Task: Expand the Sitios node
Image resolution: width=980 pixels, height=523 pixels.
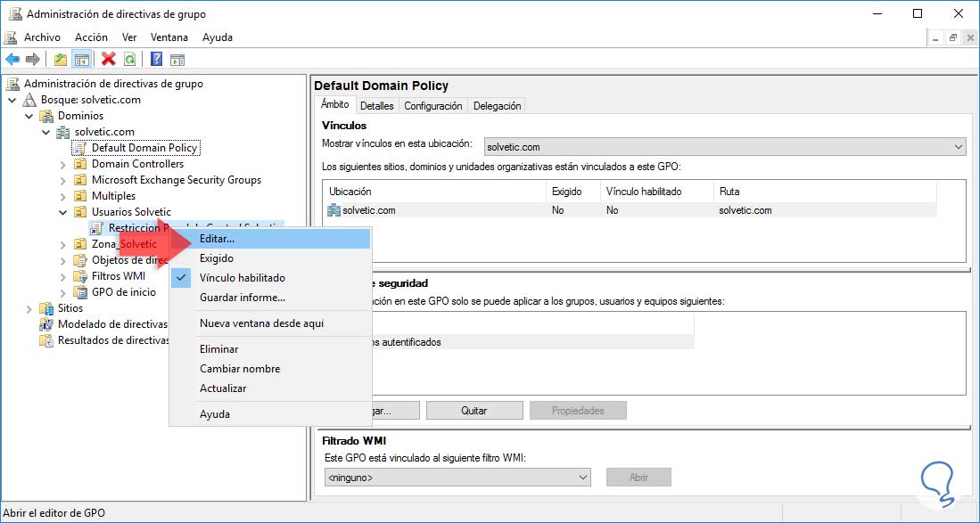Action: [x=29, y=308]
